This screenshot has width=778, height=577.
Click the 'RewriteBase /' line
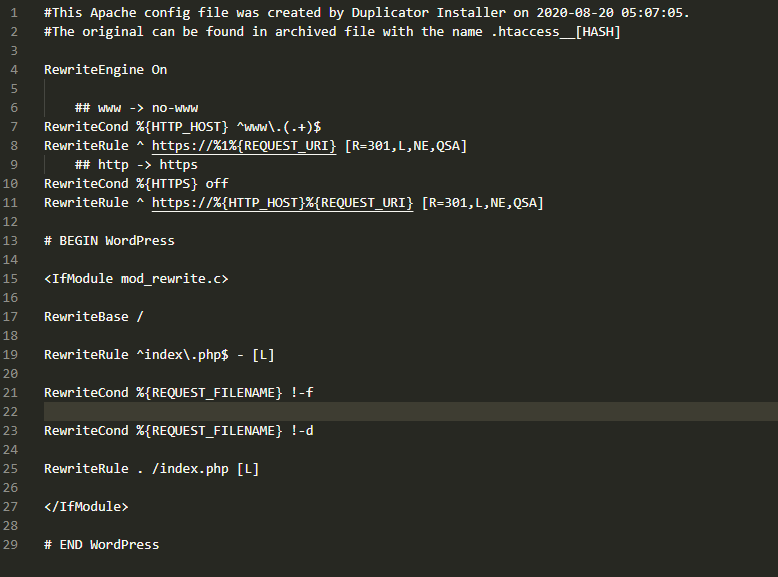click(94, 317)
